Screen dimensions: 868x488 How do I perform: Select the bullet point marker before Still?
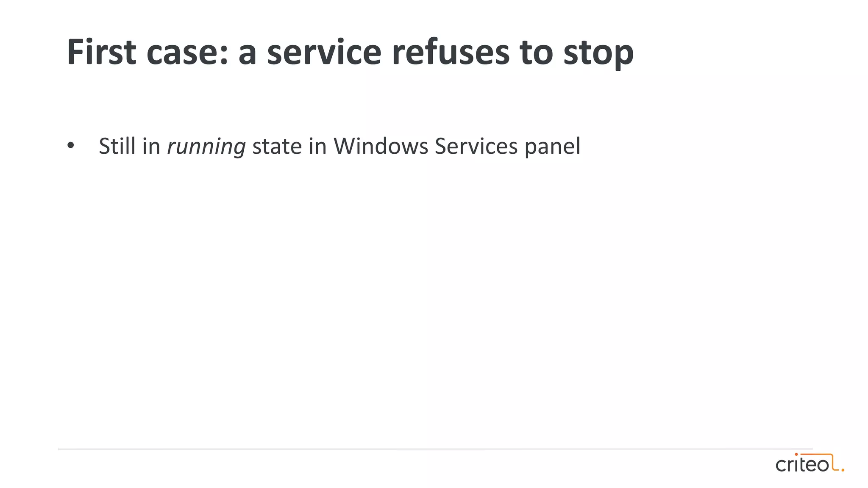pyautogui.click(x=71, y=146)
